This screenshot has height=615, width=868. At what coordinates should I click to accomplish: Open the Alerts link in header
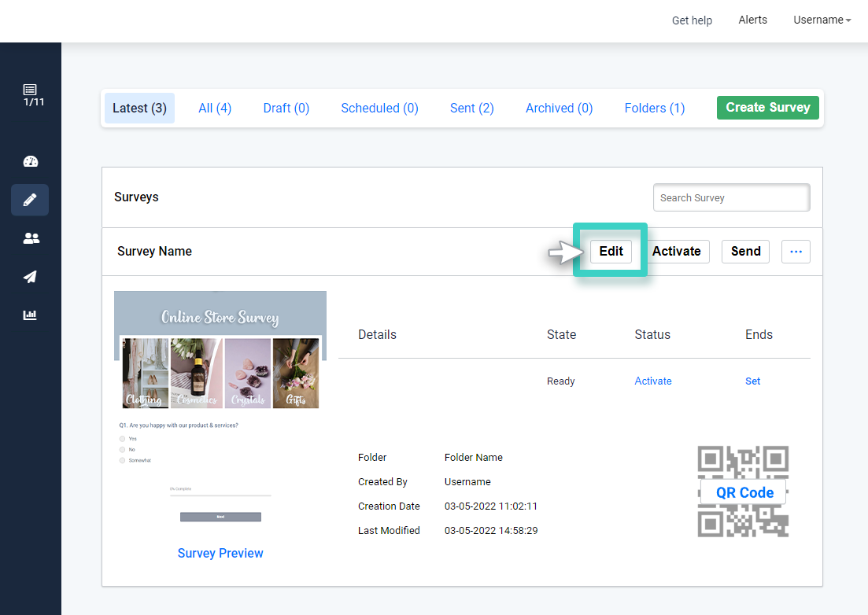pos(753,20)
